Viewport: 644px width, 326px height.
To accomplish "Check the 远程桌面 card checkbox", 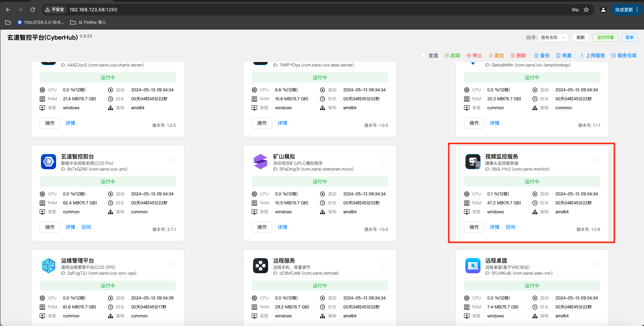I will [x=595, y=264].
